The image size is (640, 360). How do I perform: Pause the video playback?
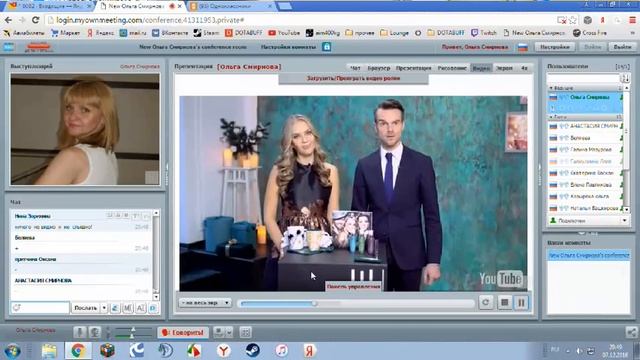coord(521,302)
